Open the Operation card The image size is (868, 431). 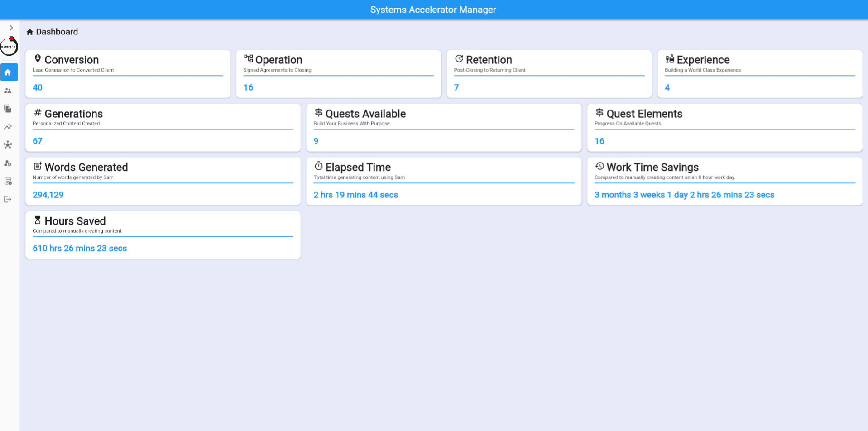point(338,74)
